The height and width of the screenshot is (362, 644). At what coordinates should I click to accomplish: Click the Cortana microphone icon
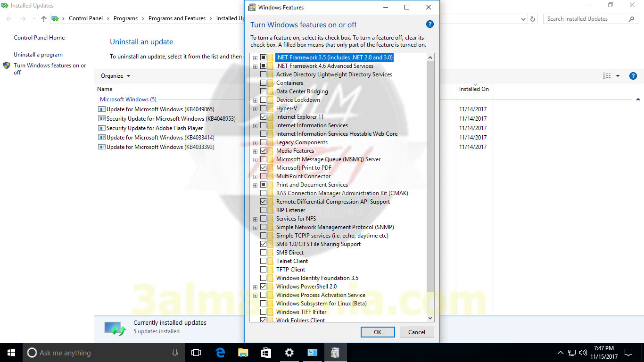click(175, 353)
